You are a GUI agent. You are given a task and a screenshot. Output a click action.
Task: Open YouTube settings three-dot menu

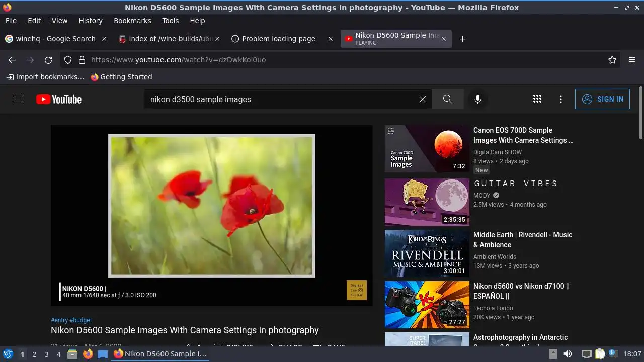(x=561, y=99)
